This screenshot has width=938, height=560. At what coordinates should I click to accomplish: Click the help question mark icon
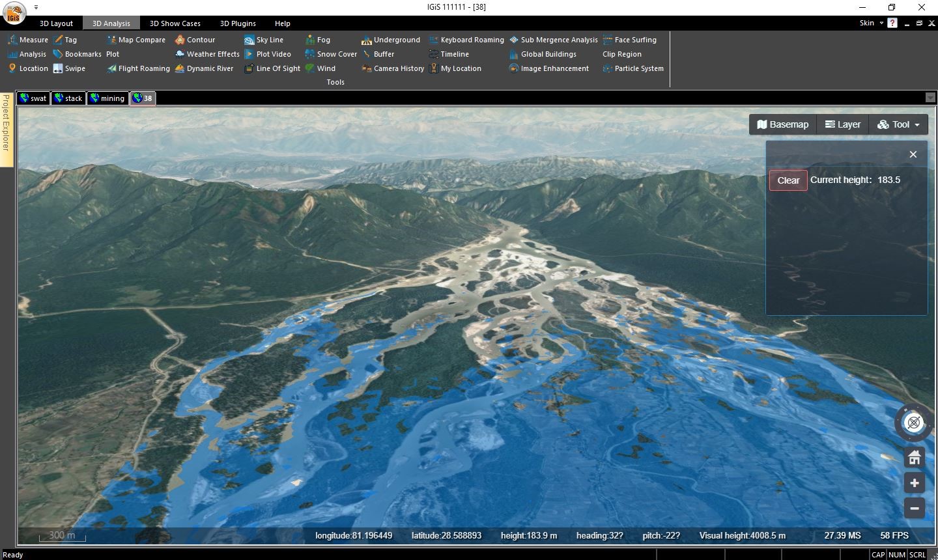click(892, 23)
